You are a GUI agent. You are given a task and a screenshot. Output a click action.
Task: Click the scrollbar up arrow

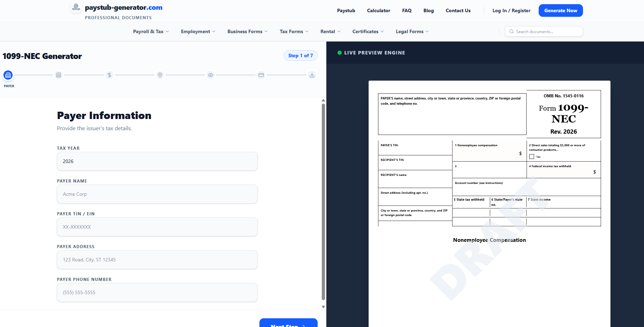point(323,101)
